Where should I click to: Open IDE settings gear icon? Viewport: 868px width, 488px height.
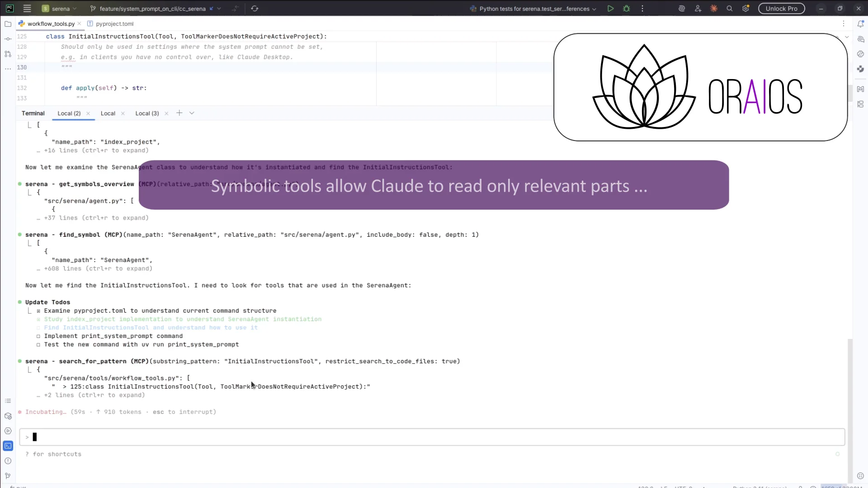click(x=746, y=9)
